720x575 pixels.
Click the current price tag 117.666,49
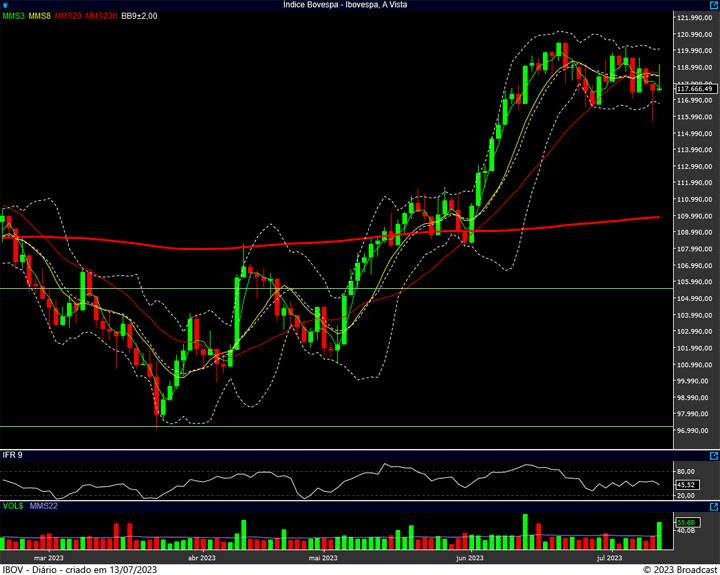(x=693, y=89)
